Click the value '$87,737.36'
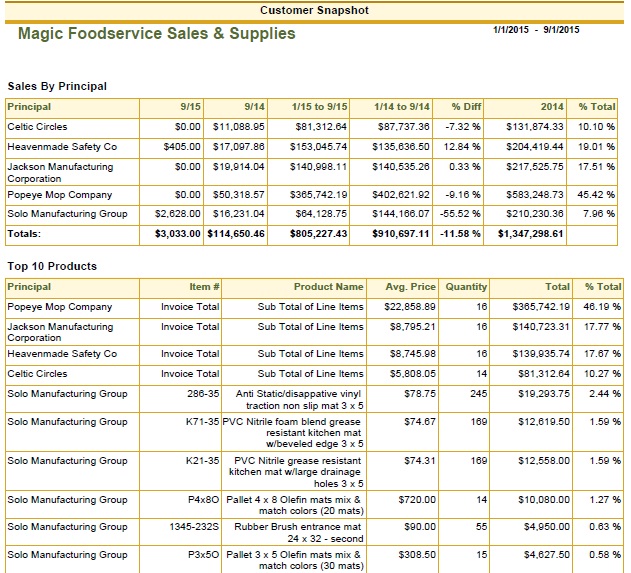 coord(403,127)
